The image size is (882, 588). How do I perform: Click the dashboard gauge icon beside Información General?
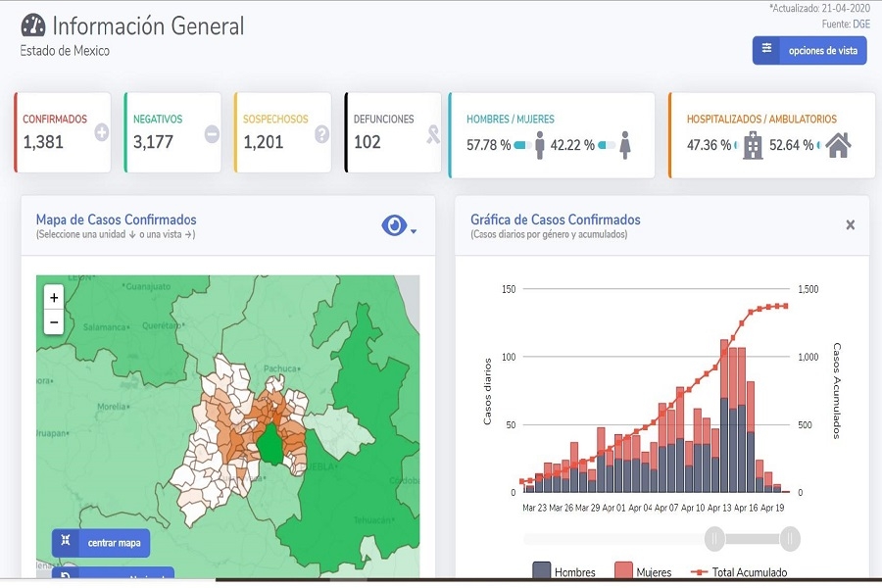(x=33, y=25)
